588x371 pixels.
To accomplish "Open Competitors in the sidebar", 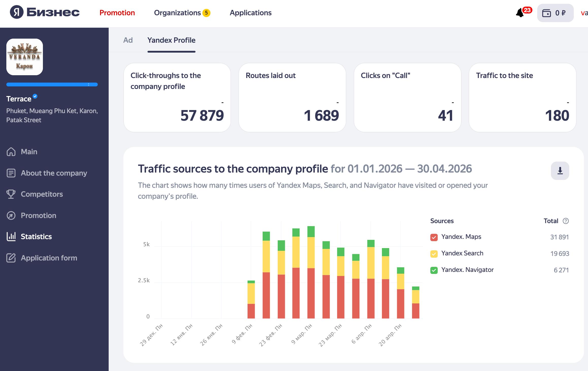I will point(42,194).
